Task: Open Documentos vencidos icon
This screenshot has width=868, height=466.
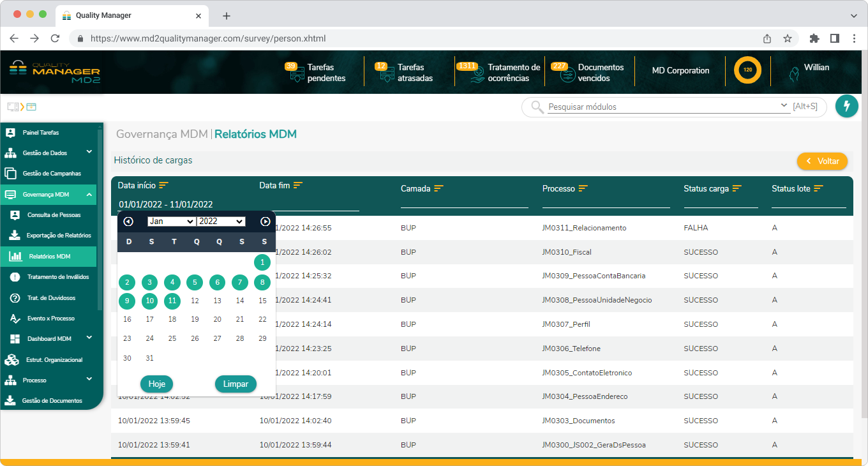Action: pyautogui.click(x=567, y=75)
